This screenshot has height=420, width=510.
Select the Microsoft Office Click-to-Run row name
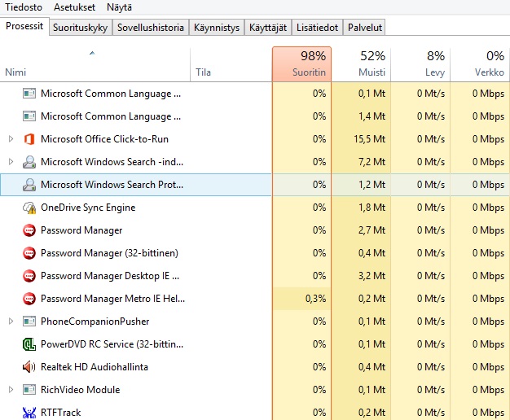pos(104,139)
